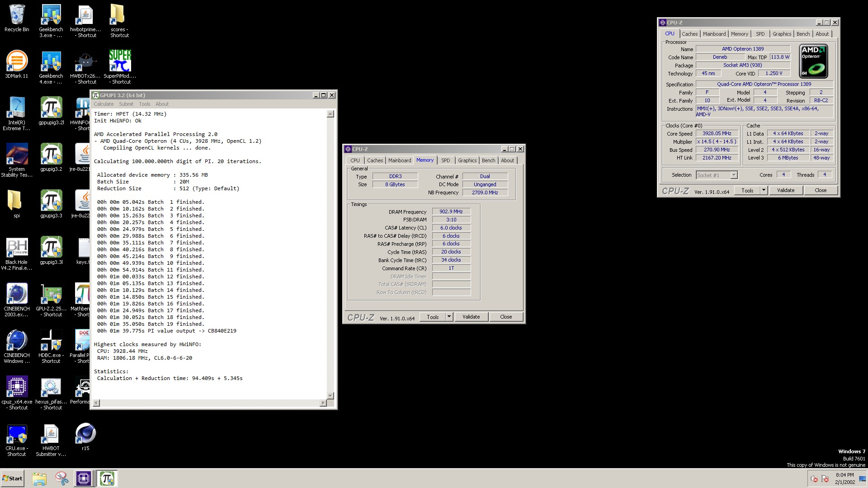This screenshot has height=488, width=868.
Task: Click Validate in the Memory CPU-Z window
Action: (471, 317)
